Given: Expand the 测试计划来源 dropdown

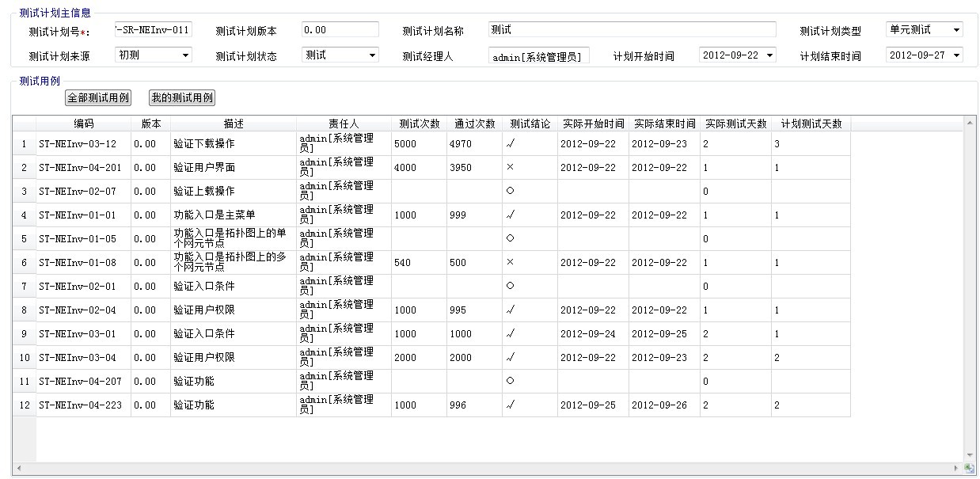Looking at the screenshot, I should click(185, 55).
